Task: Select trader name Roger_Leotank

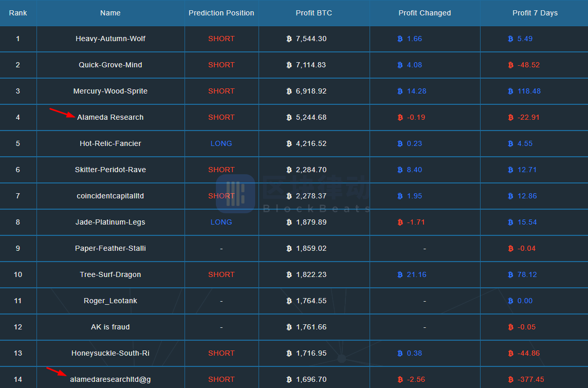Action: click(x=110, y=301)
